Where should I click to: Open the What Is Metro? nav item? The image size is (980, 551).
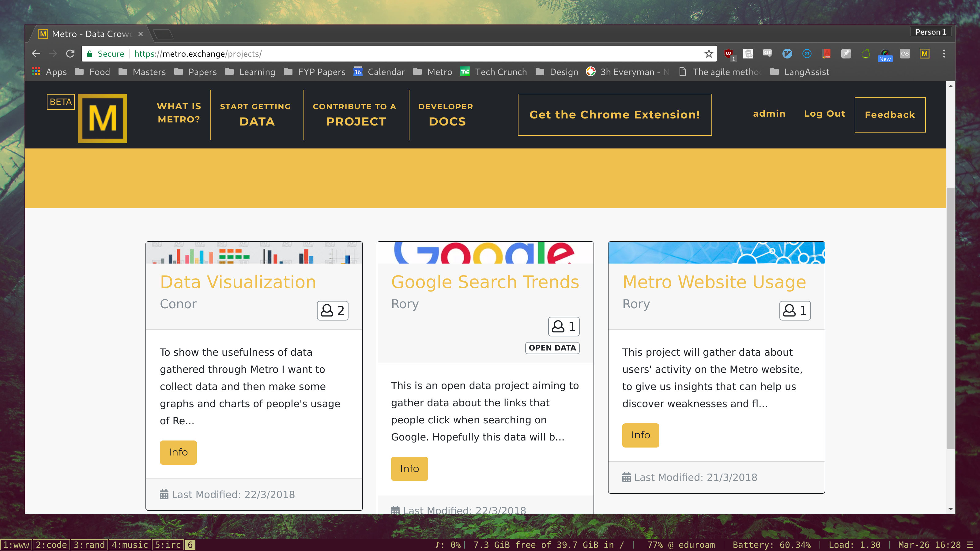pos(179,113)
